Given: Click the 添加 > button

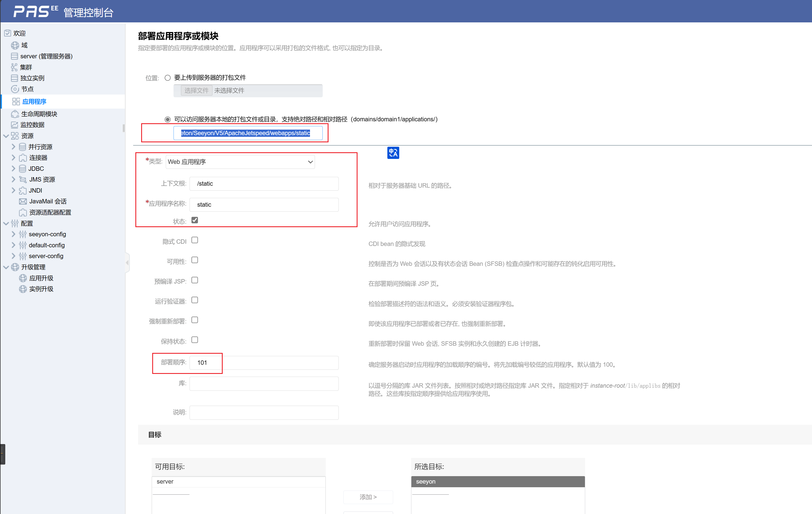Looking at the screenshot, I should point(368,497).
